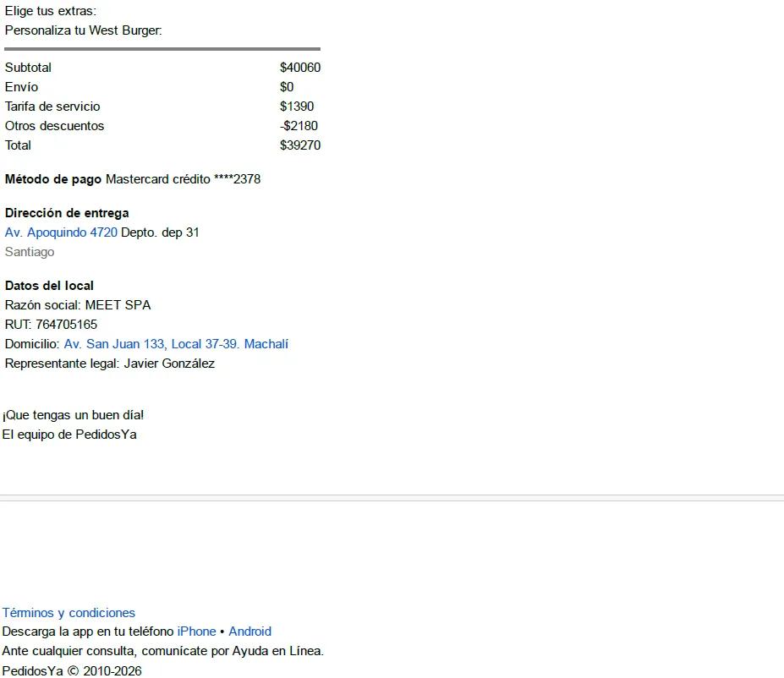Open the Av. Apoquindo 4720 address link
The image size is (784, 678).
(61, 232)
